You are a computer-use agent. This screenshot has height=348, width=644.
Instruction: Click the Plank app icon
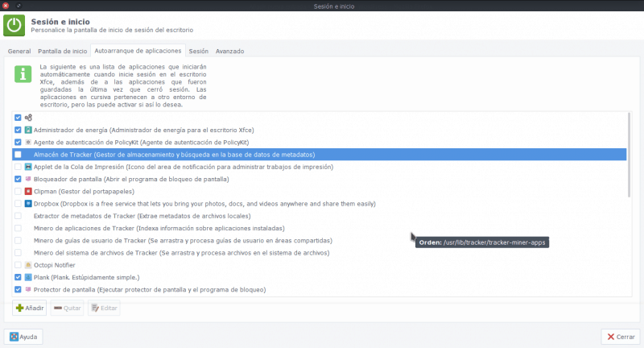tap(28, 276)
